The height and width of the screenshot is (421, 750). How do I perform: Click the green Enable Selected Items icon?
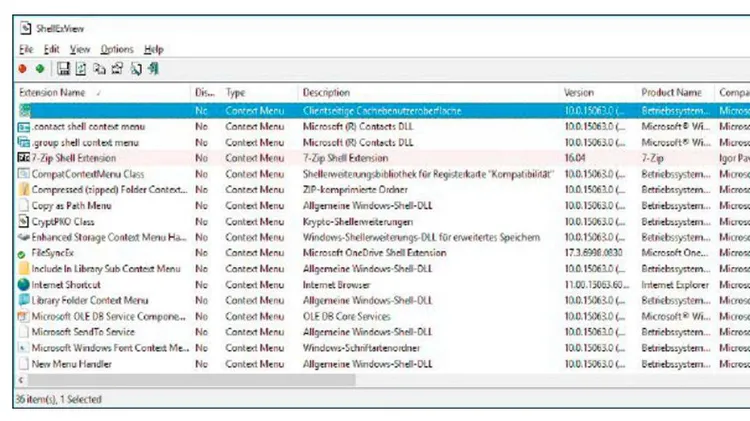[x=40, y=69]
